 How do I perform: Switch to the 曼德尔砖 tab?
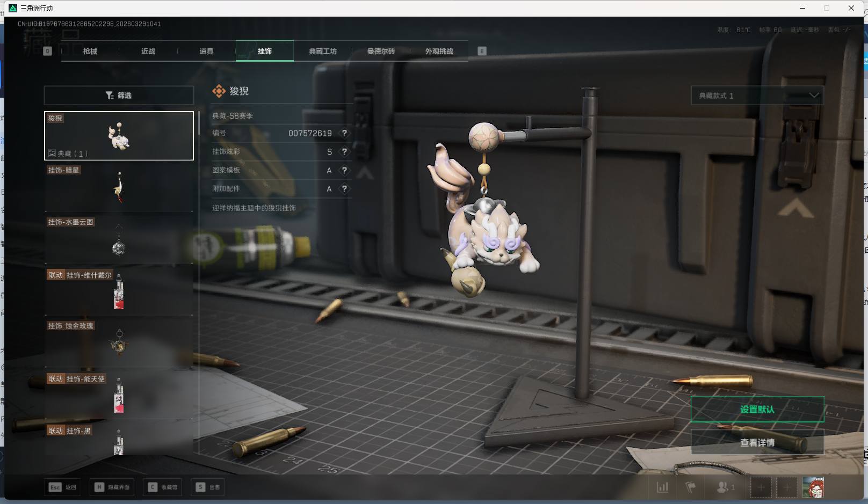[x=381, y=52]
